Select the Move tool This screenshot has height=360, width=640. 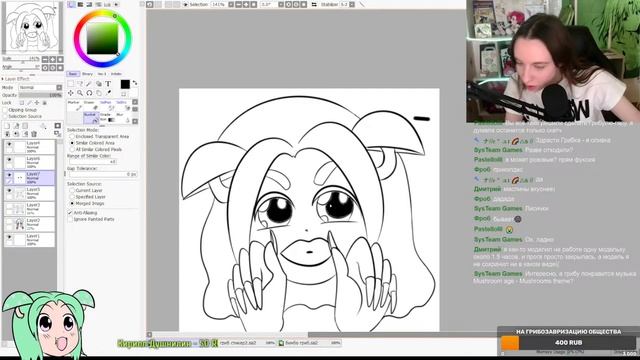[x=71, y=93]
